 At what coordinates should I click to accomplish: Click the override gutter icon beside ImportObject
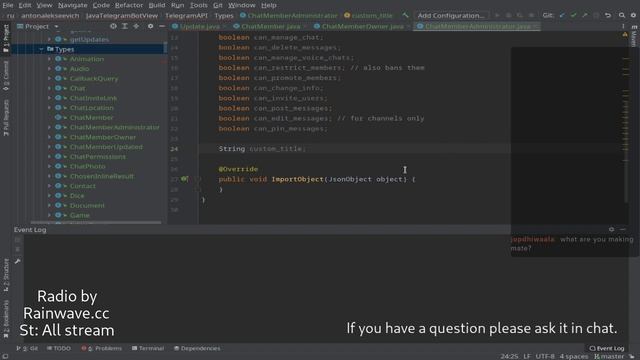184,179
